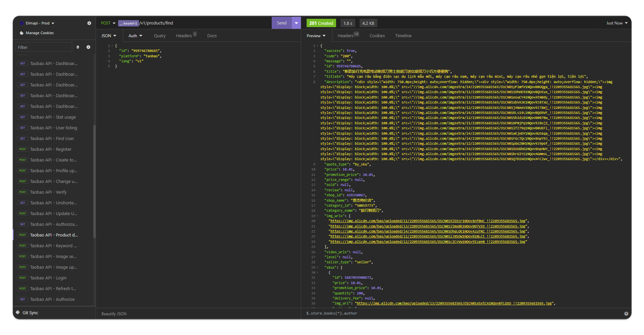The width and height of the screenshot is (644, 335).
Task: Open the POST method dropdown
Action: pyautogui.click(x=108, y=23)
